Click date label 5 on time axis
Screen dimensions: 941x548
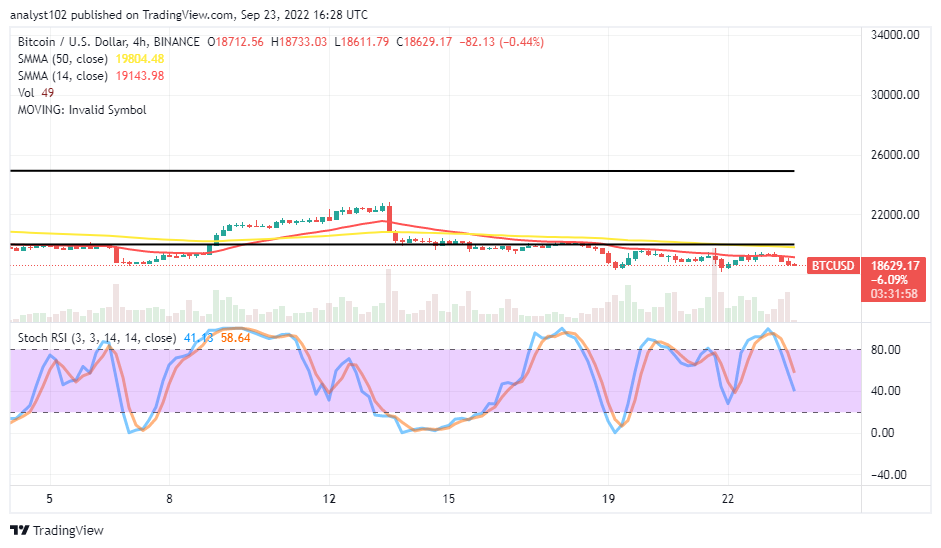click(x=50, y=499)
